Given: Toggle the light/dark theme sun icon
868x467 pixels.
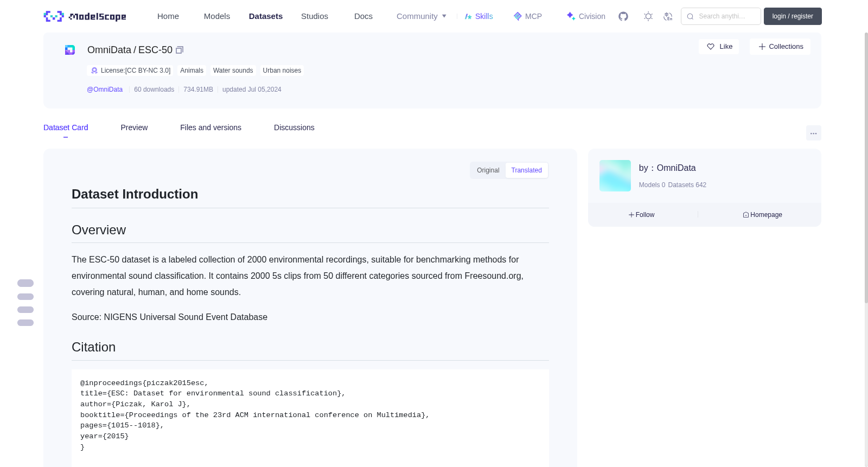Looking at the screenshot, I should [648, 16].
